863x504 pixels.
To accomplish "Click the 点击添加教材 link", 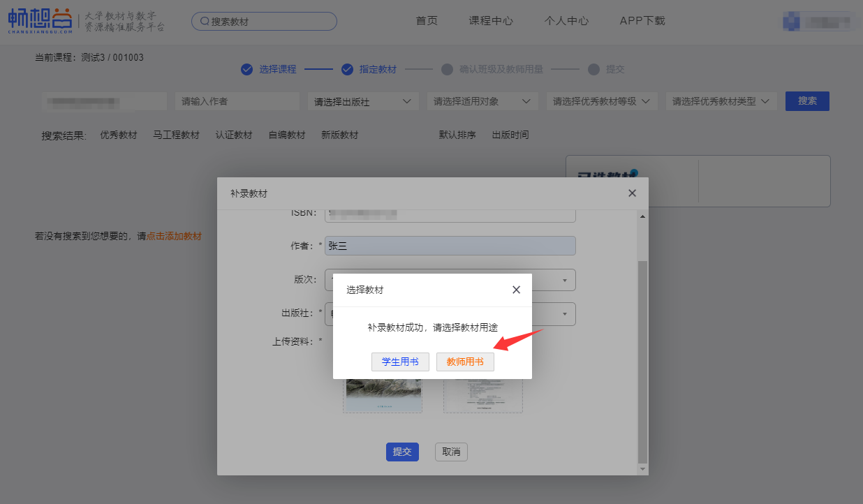I will 174,237.
